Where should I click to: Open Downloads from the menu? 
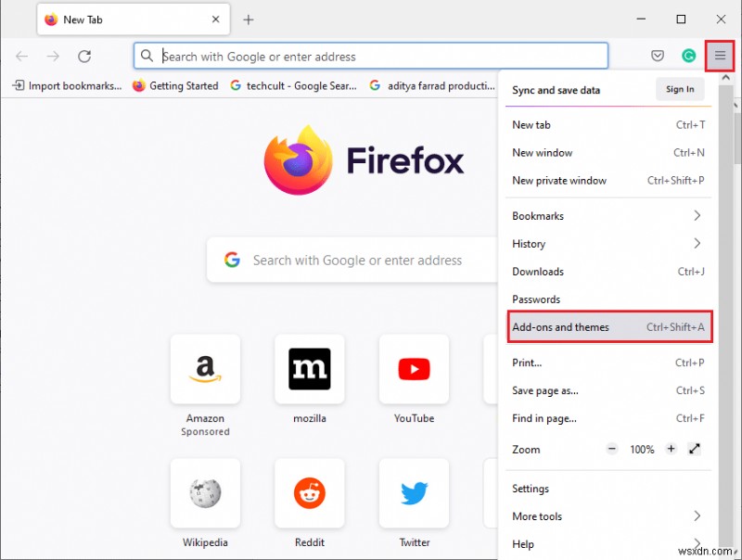coord(608,272)
